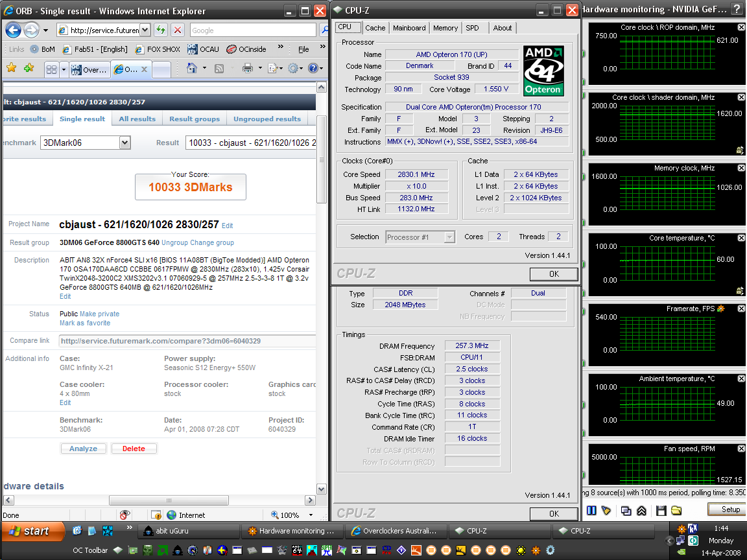The height and width of the screenshot is (560, 747).
Task: Open the blue gear icon in the OC Toolbar
Action: click(x=551, y=550)
